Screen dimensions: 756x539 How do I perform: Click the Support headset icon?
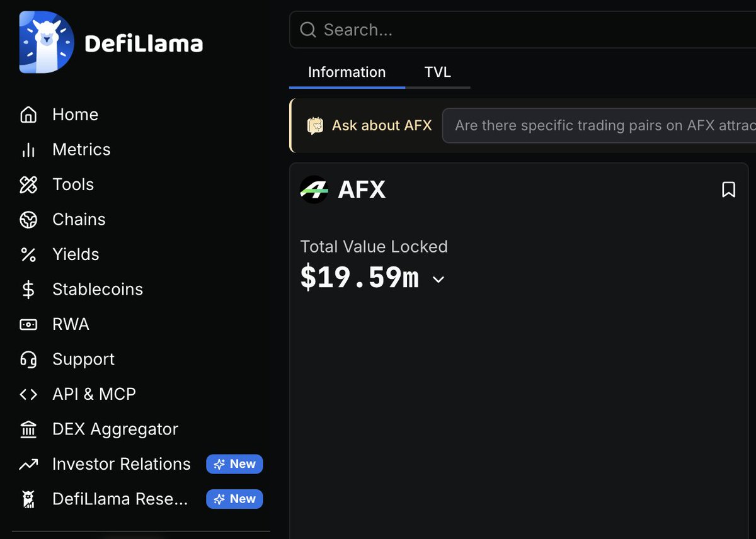(28, 360)
